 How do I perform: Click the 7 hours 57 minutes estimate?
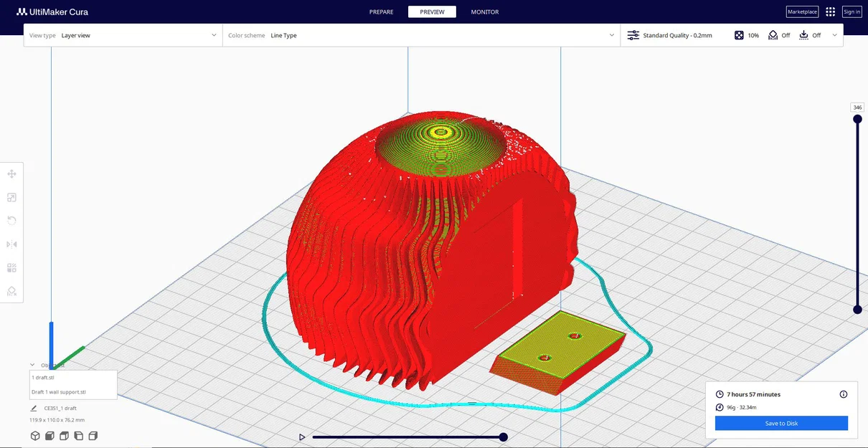click(x=753, y=394)
